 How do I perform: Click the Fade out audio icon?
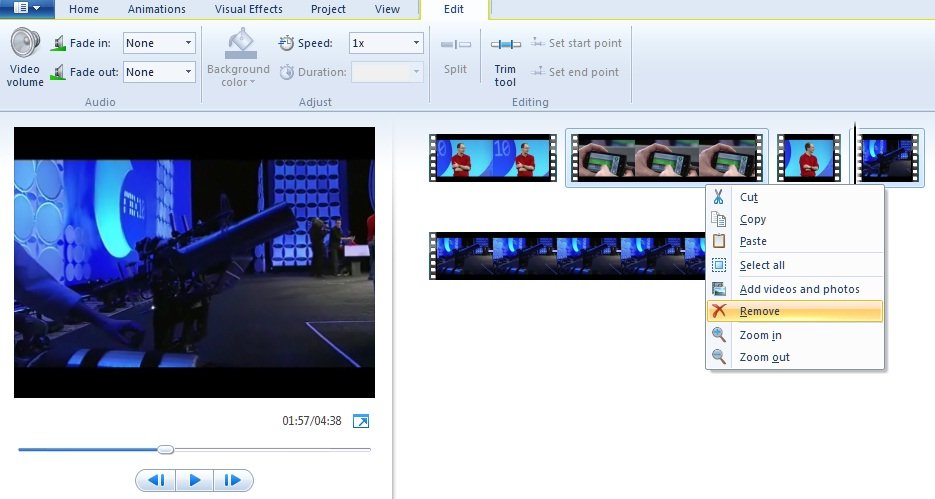click(x=58, y=72)
